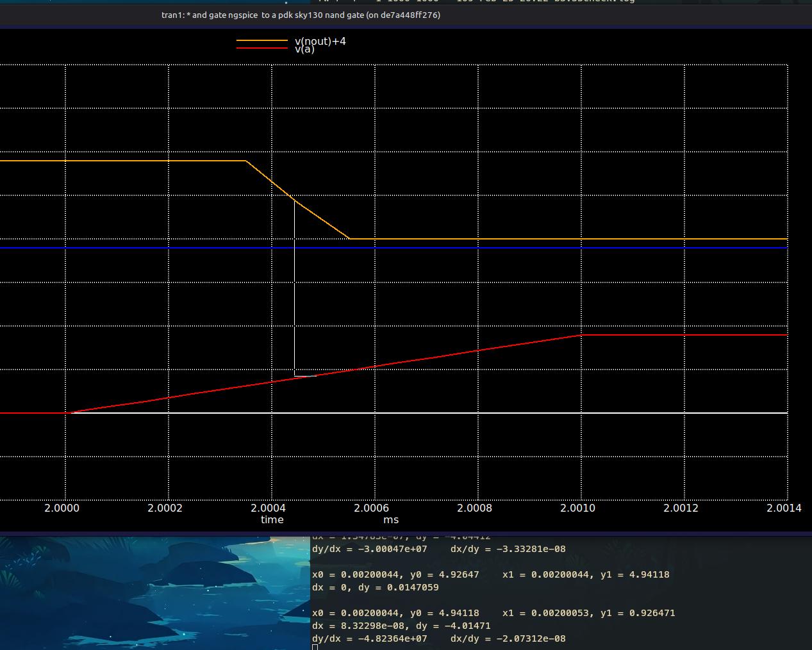This screenshot has width=812, height=650.
Task: Click the red trace's upper corner at 2.0010
Action: coord(582,335)
